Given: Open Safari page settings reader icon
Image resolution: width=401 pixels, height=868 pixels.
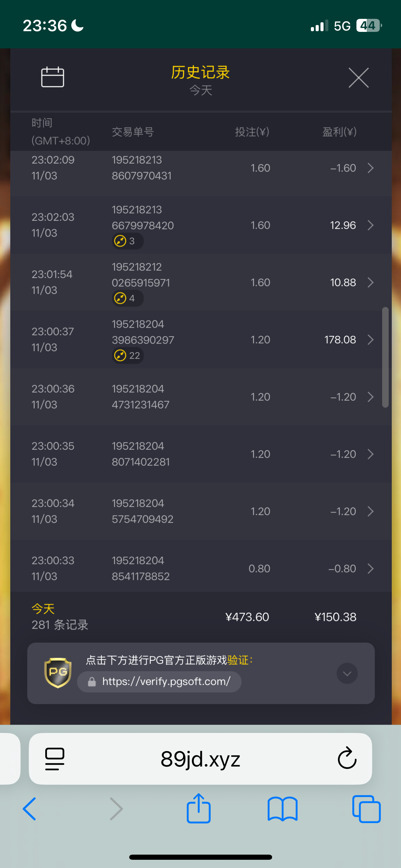Looking at the screenshot, I should (x=54, y=759).
